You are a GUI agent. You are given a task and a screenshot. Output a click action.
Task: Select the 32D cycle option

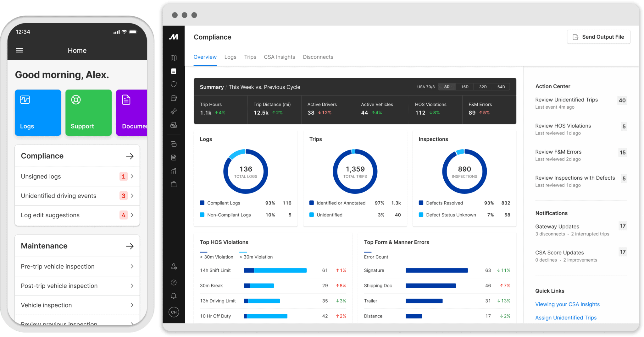pos(483,87)
